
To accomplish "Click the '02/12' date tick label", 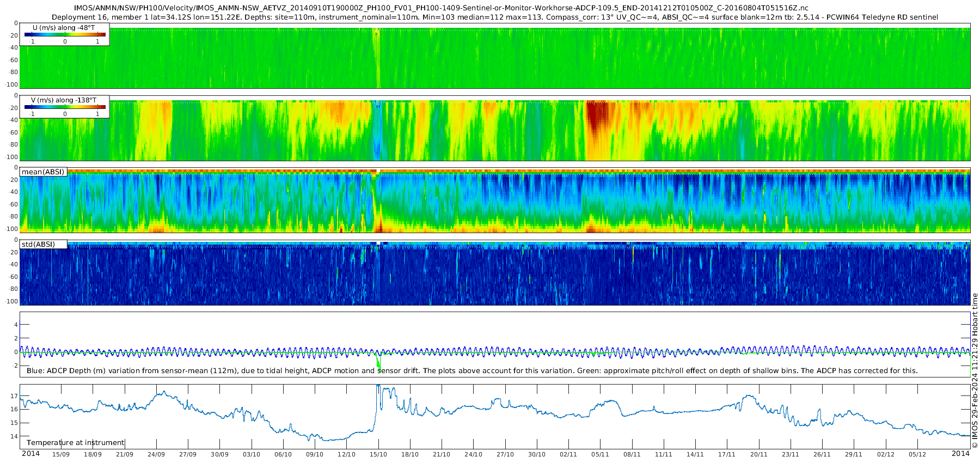I will click(886, 454).
